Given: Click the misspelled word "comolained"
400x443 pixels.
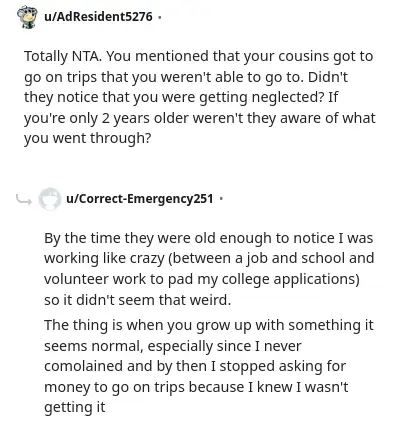Looking at the screenshot, I should click(x=84, y=366).
